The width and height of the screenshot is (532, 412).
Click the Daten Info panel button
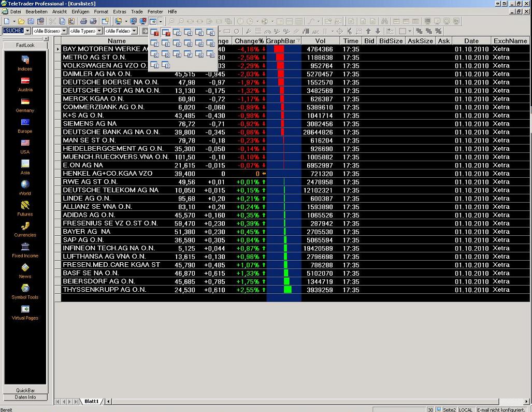click(25, 397)
